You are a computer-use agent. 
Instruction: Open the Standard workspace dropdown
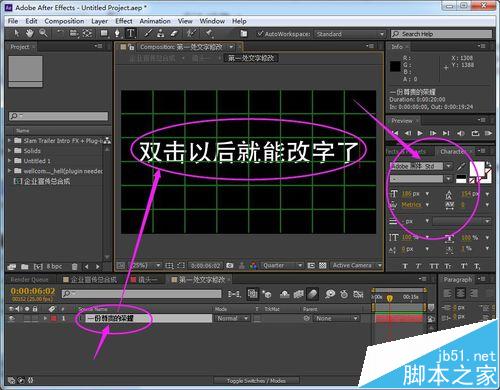pos(350,34)
